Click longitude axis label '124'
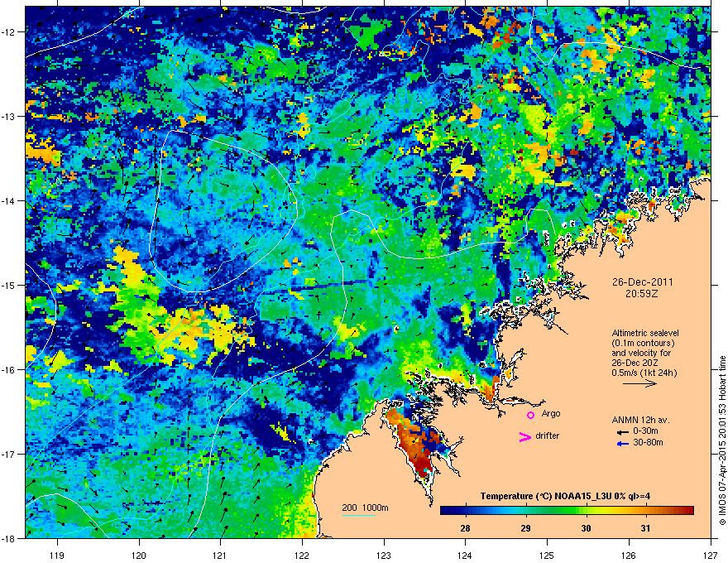Viewport: 728px width, 563px height. [465, 555]
